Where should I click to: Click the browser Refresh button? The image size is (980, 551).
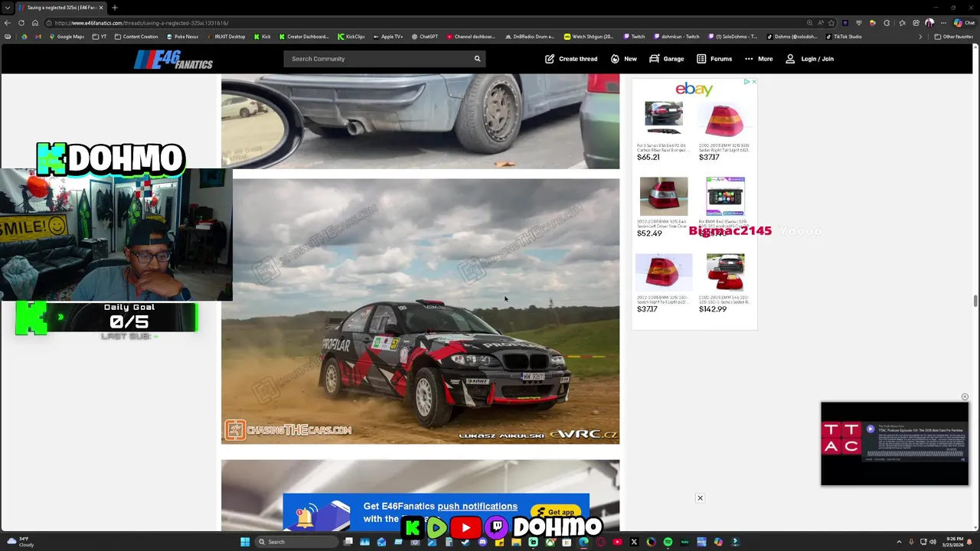[21, 23]
